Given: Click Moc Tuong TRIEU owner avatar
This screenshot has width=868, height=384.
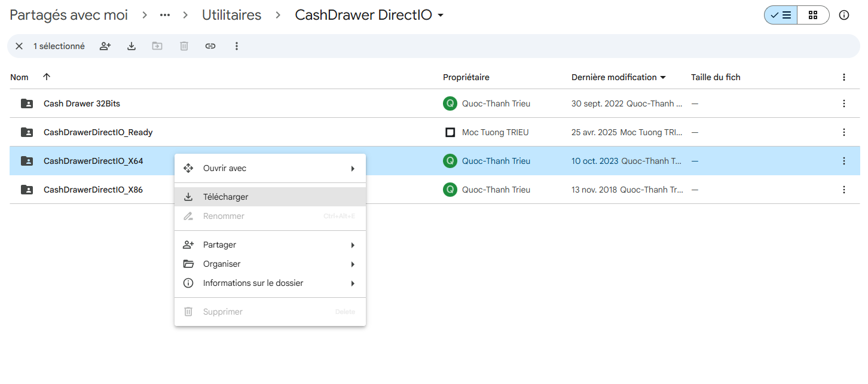Looking at the screenshot, I should tap(450, 132).
